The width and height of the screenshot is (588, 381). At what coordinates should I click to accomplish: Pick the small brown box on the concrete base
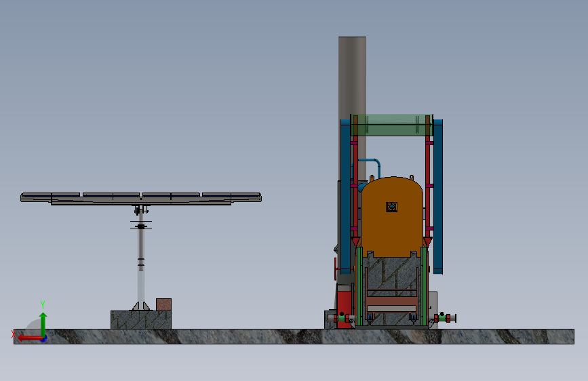pyautogui.click(x=163, y=304)
